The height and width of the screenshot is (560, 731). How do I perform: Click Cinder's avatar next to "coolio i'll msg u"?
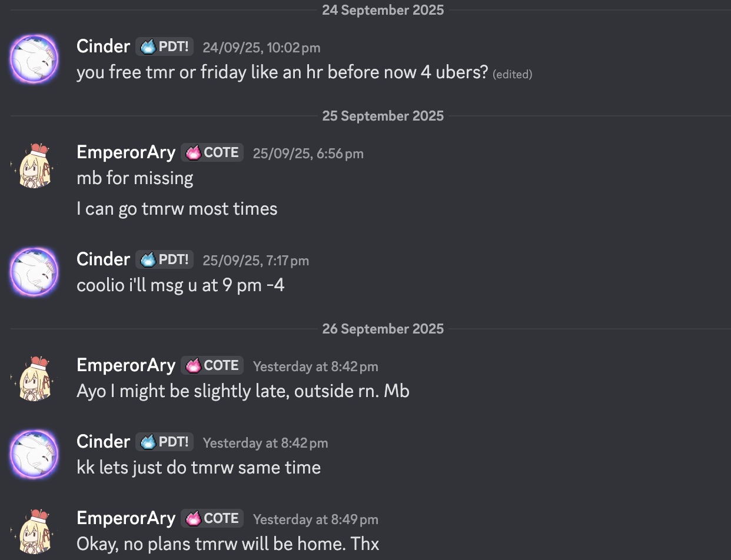[x=34, y=271]
